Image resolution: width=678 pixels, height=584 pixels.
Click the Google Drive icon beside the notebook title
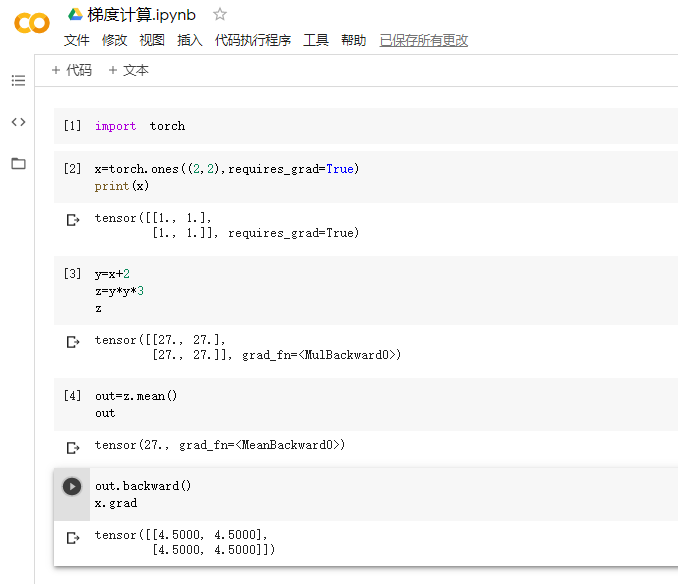[75, 15]
